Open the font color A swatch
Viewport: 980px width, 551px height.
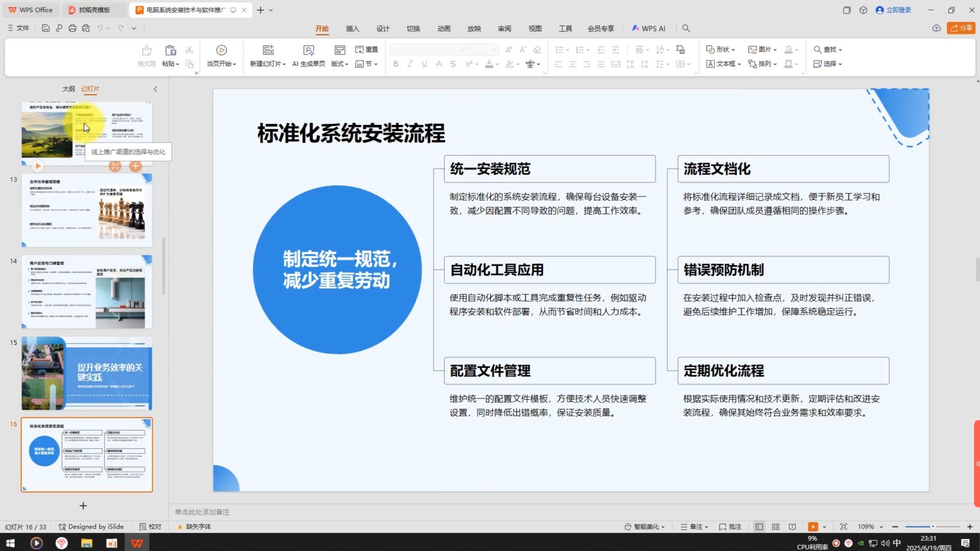(x=489, y=64)
